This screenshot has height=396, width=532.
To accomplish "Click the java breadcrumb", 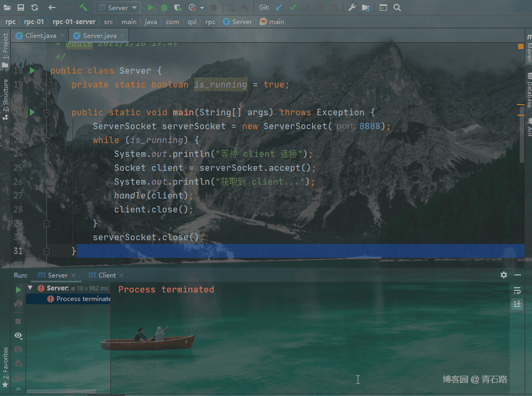I will coord(151,22).
